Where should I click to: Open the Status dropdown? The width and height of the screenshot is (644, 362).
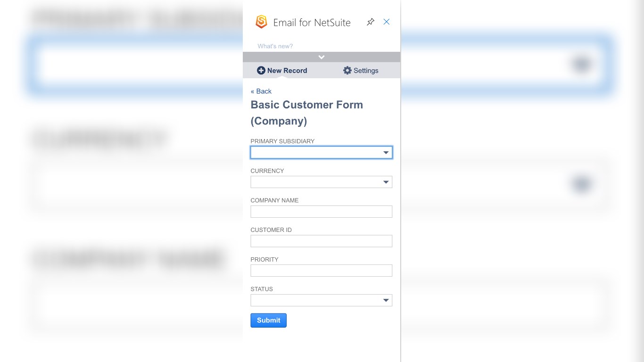(321, 300)
